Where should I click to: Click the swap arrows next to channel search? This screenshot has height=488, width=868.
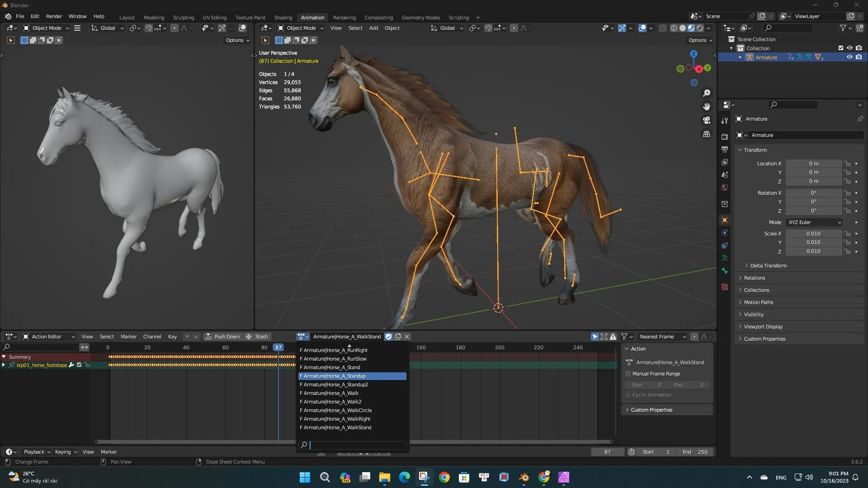click(85, 347)
